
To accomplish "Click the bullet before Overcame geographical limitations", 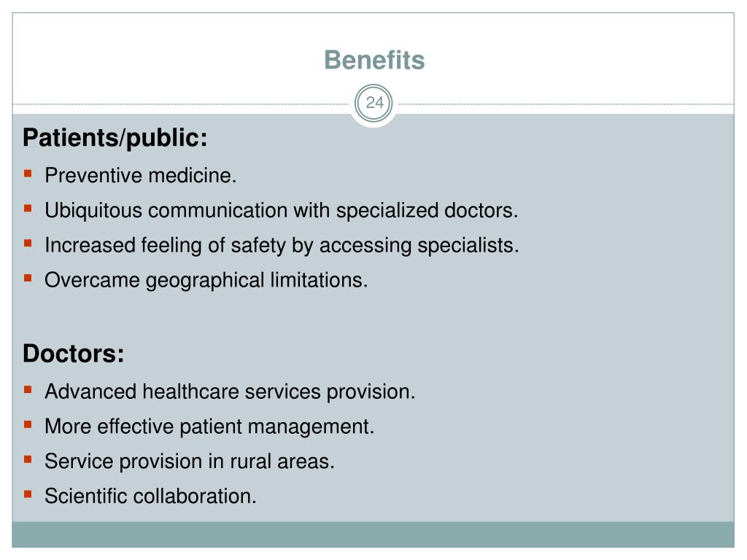I will [x=28, y=278].
